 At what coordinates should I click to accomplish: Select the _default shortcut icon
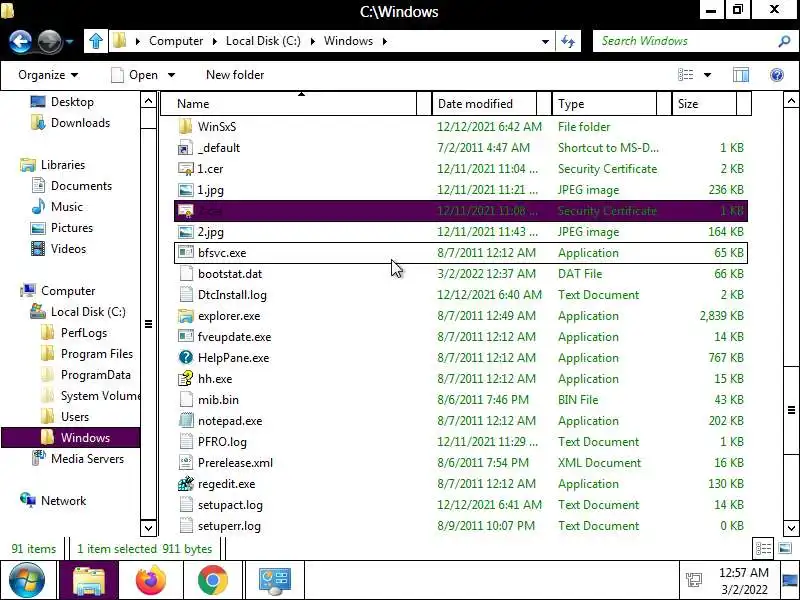point(186,147)
